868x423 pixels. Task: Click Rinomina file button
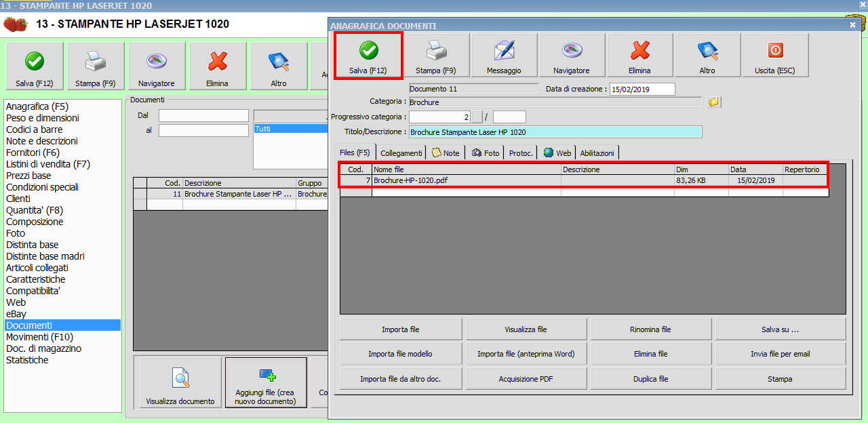651,329
